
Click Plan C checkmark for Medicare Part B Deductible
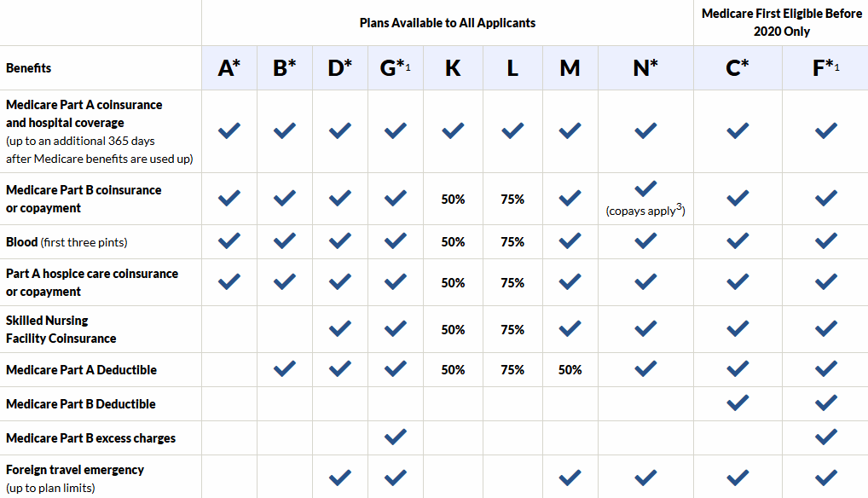(x=738, y=402)
